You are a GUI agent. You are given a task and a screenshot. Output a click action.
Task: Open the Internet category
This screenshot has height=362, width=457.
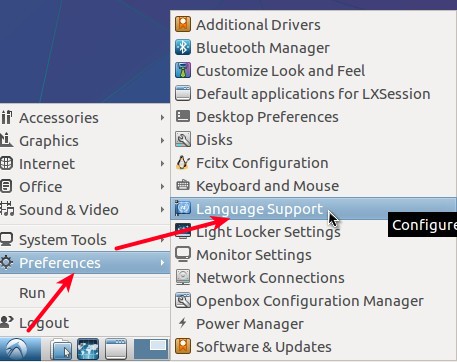85,164
